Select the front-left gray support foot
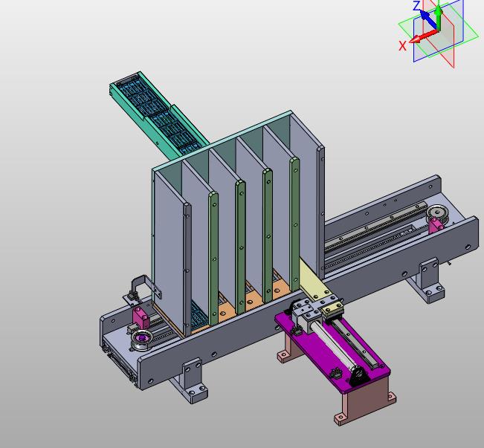This screenshot has width=484, height=448. pyautogui.click(x=191, y=381)
